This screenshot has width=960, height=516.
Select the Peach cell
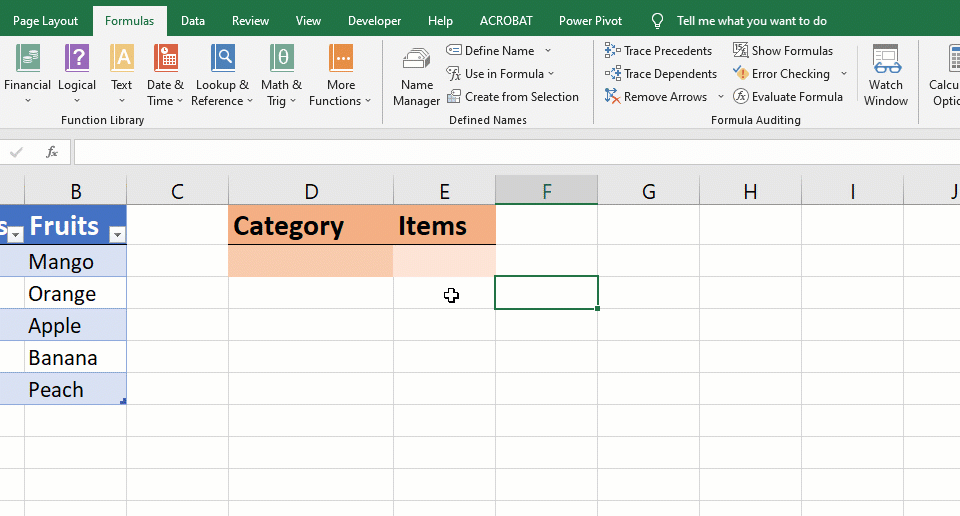(75, 389)
